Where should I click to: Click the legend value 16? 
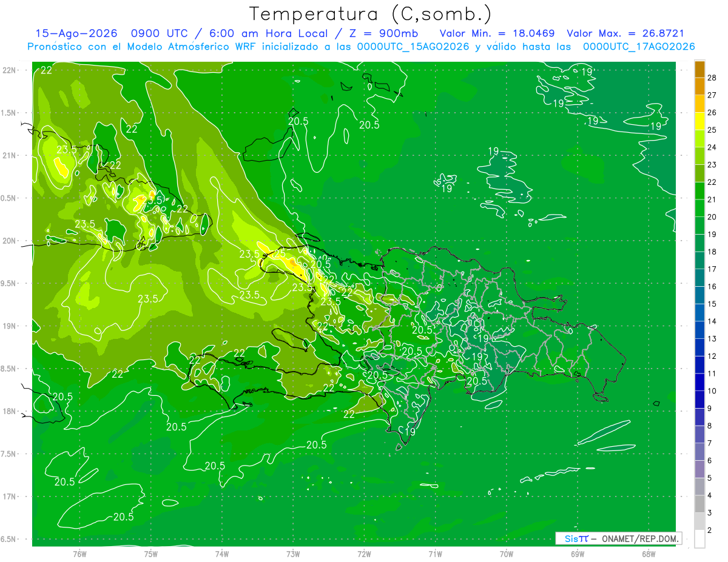click(712, 287)
